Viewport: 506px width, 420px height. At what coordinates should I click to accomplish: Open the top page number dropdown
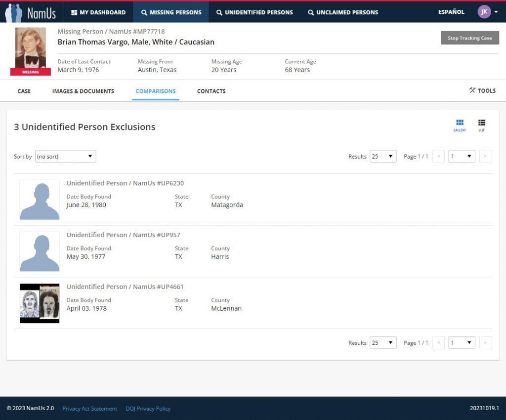click(x=462, y=157)
